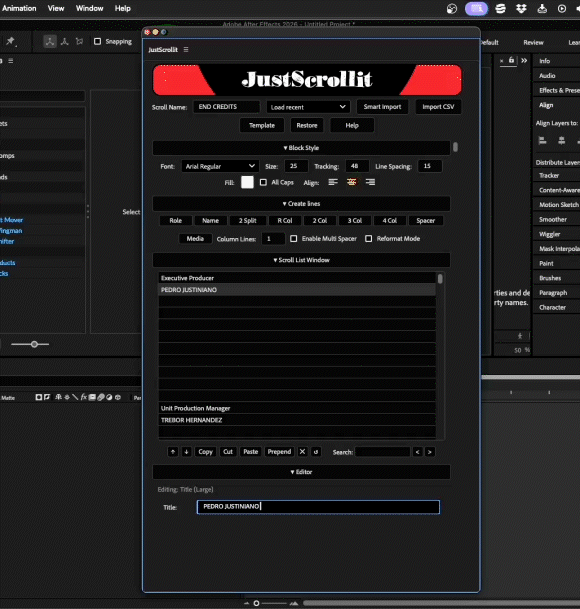Click the Dropbox icon in macOS menu bar
580x609 pixels.
(521, 9)
